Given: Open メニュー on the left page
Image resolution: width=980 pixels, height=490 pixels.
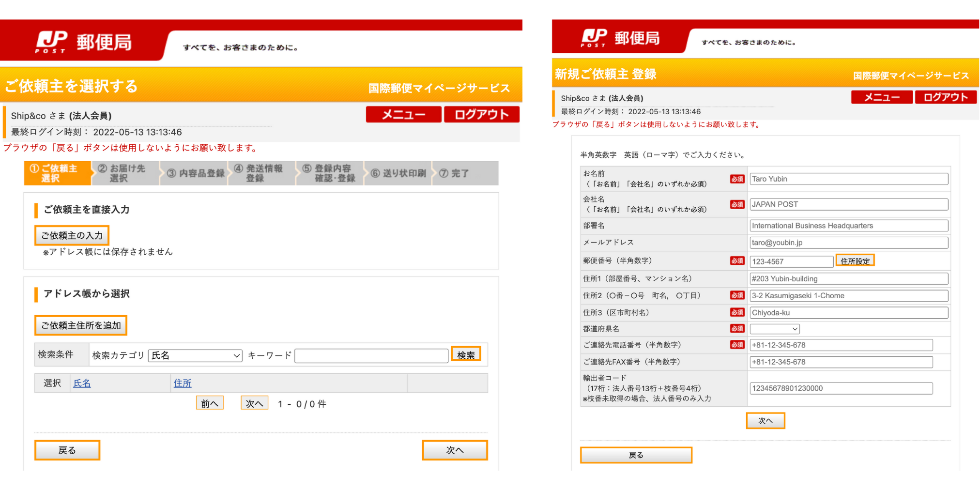Looking at the screenshot, I should point(403,114).
